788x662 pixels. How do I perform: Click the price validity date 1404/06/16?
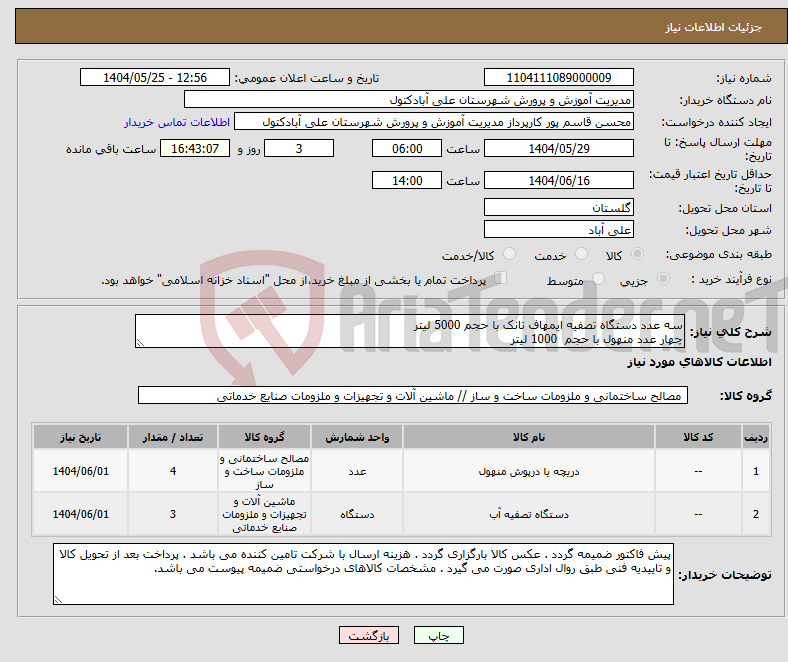pos(559,180)
